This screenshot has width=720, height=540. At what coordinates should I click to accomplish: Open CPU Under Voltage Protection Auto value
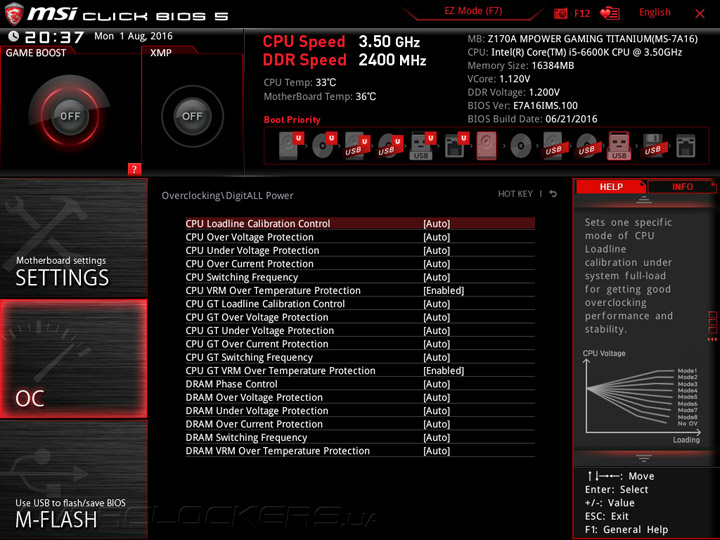[x=437, y=250]
